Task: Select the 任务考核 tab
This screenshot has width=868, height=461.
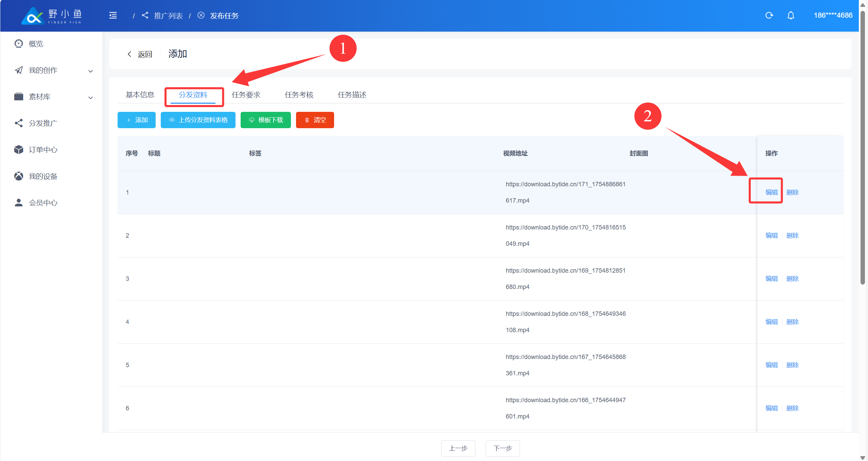Action: click(x=299, y=95)
